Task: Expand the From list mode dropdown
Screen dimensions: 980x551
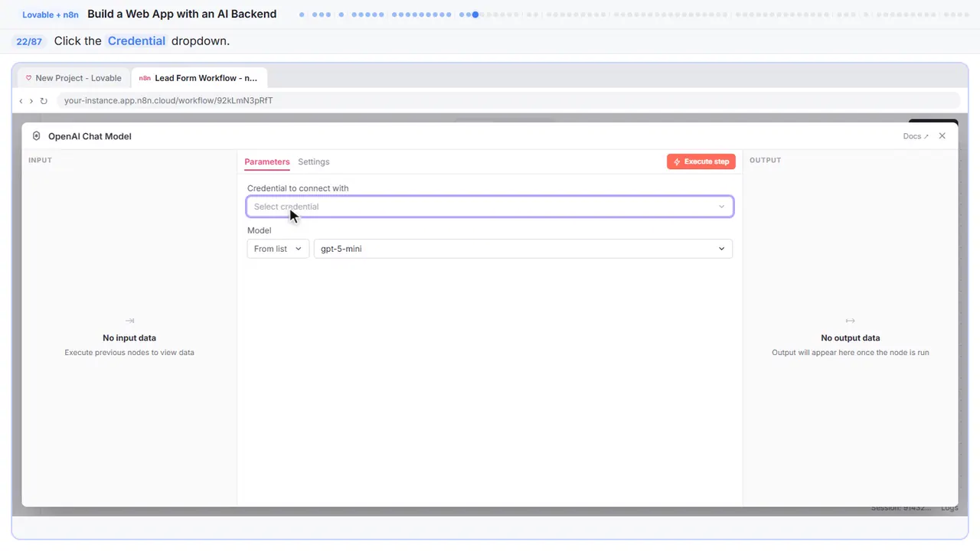Action: (x=278, y=249)
